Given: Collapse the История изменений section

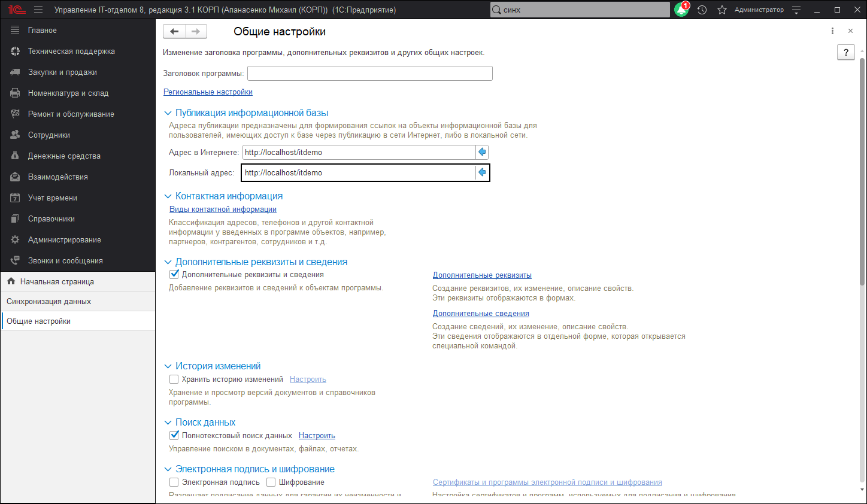Looking at the screenshot, I should coord(168,366).
